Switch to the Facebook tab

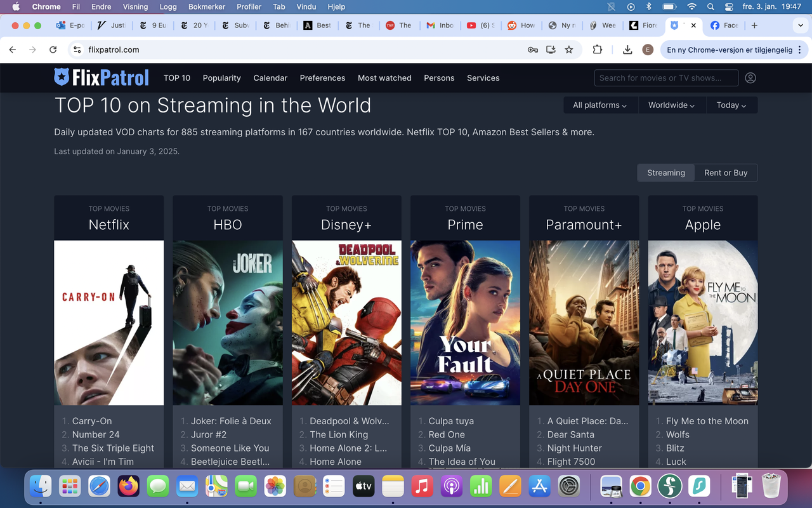pyautogui.click(x=723, y=25)
